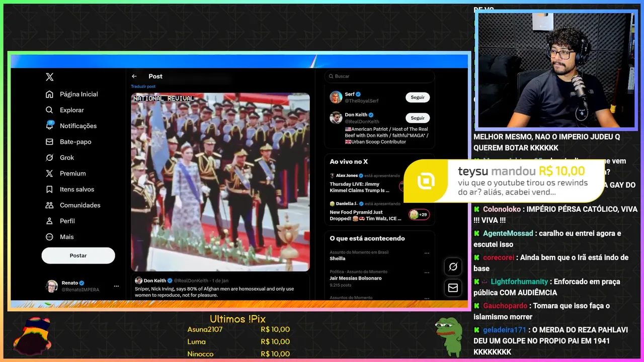Click the Ultimos !Pix heading
The height and width of the screenshot is (362, 644).
[x=237, y=319]
